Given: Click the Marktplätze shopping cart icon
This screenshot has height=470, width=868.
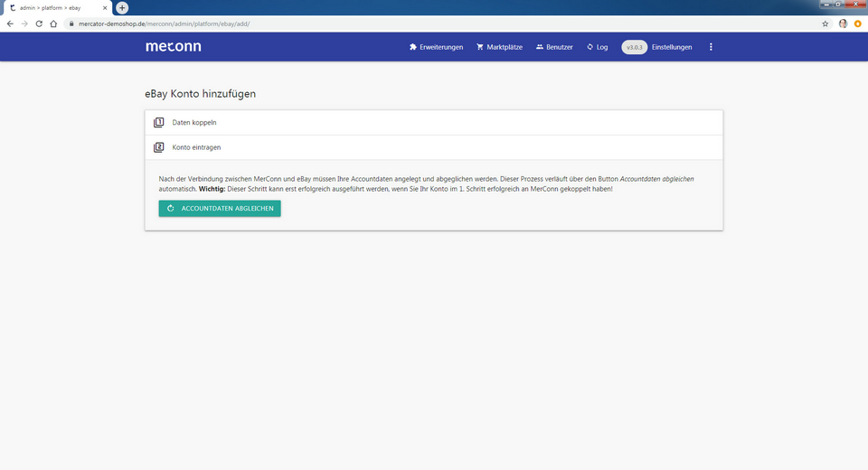Looking at the screenshot, I should [480, 47].
